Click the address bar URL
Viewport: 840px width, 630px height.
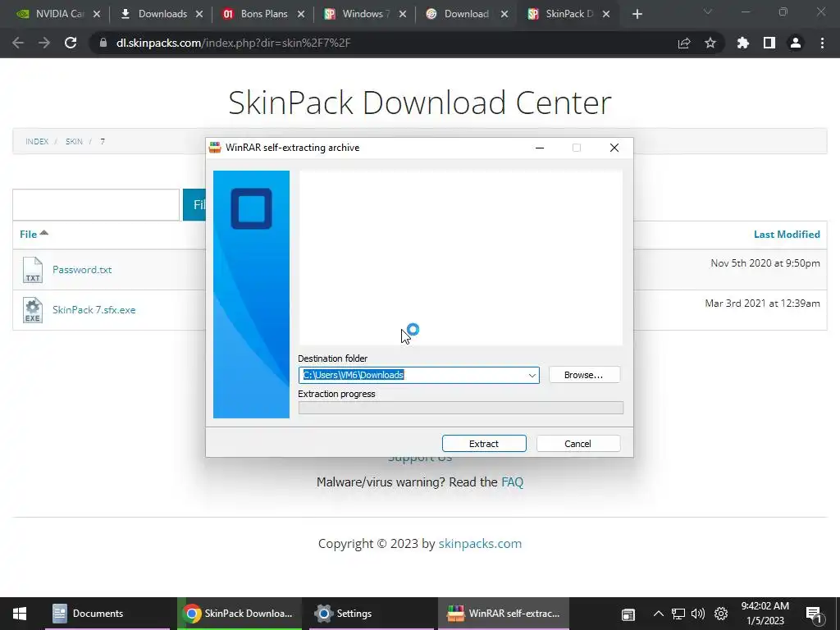coord(233,43)
